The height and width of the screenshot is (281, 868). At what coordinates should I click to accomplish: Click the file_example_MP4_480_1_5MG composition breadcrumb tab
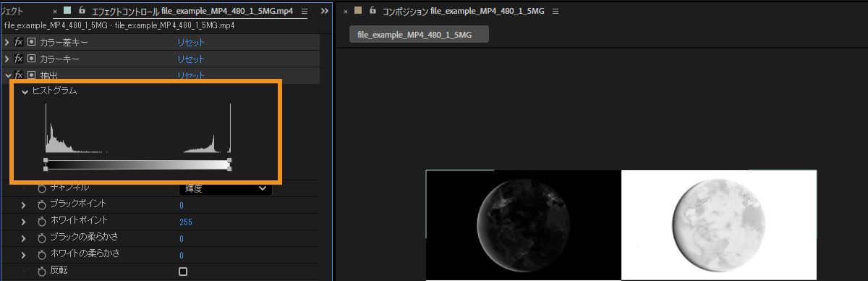[x=419, y=35]
